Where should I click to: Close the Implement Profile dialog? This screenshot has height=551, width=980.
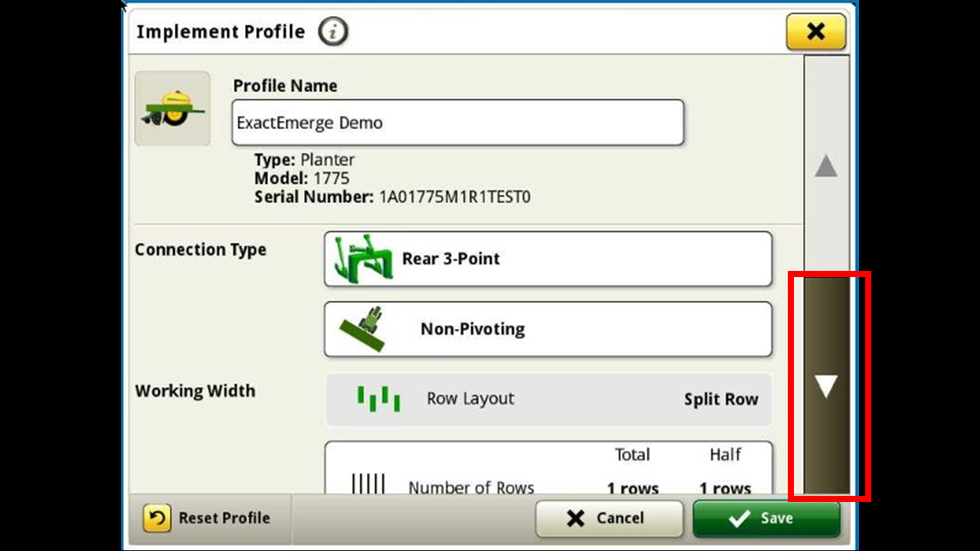click(816, 32)
